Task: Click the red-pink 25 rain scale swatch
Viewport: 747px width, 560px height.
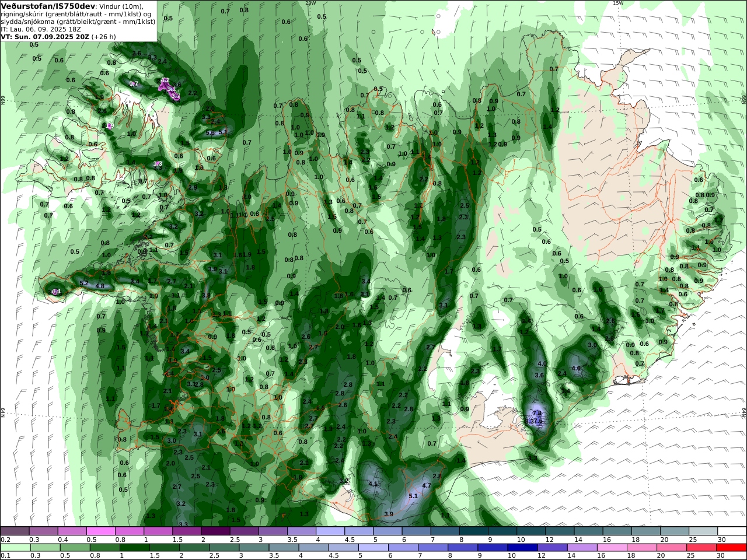Action: point(701,548)
